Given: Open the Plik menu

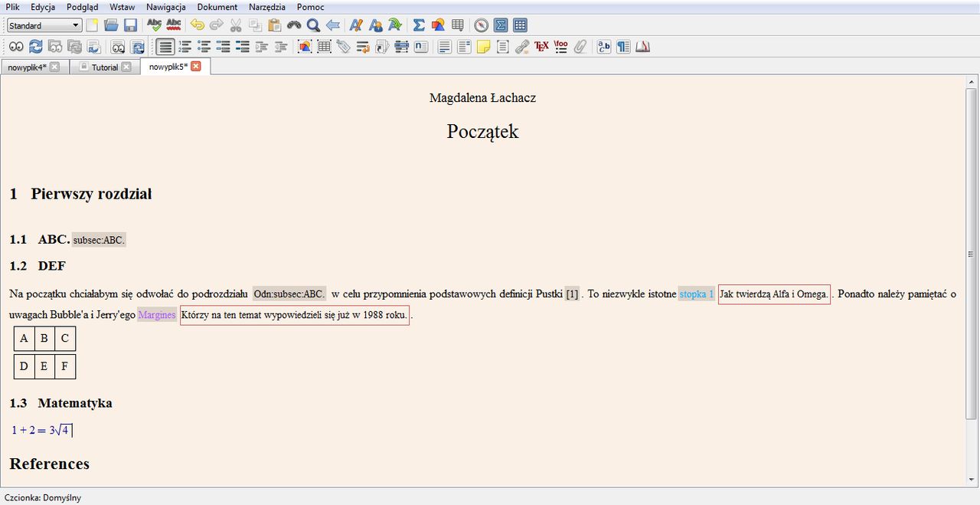Looking at the screenshot, I should pos(12,7).
